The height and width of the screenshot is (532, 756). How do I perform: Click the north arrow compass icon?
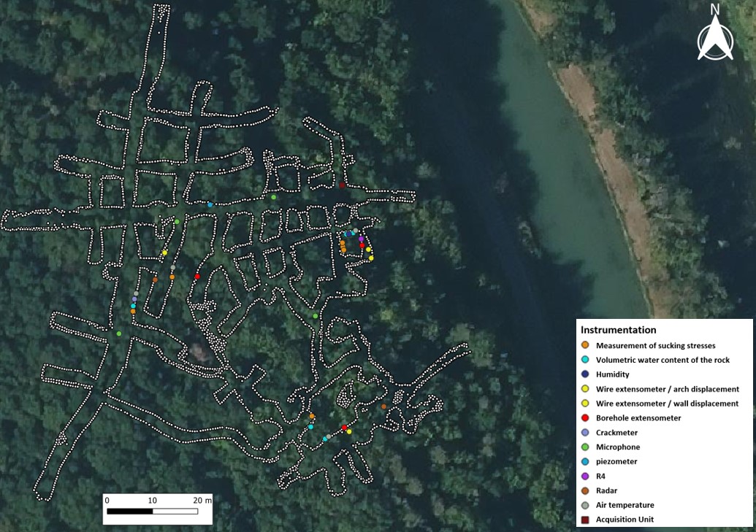(x=716, y=39)
